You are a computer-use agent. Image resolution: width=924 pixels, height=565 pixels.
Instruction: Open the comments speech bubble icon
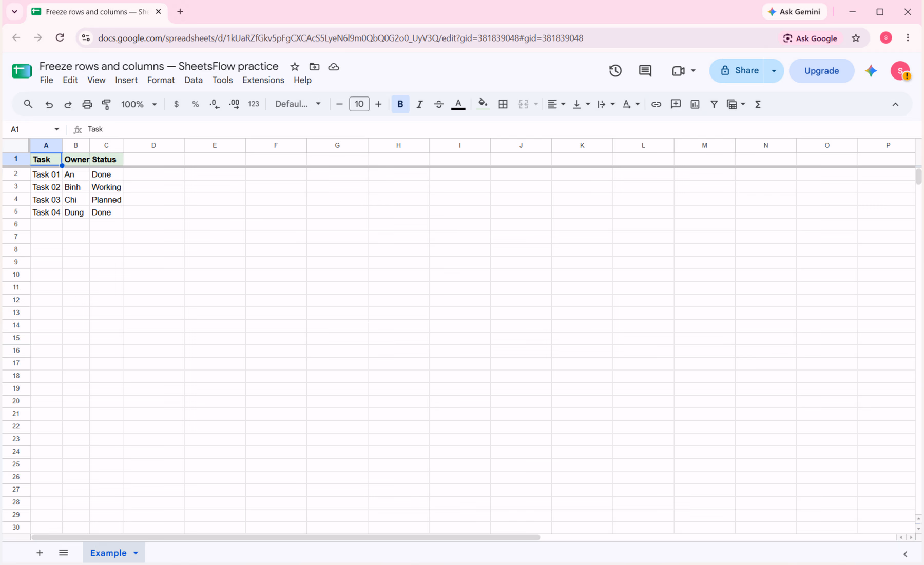click(x=645, y=71)
